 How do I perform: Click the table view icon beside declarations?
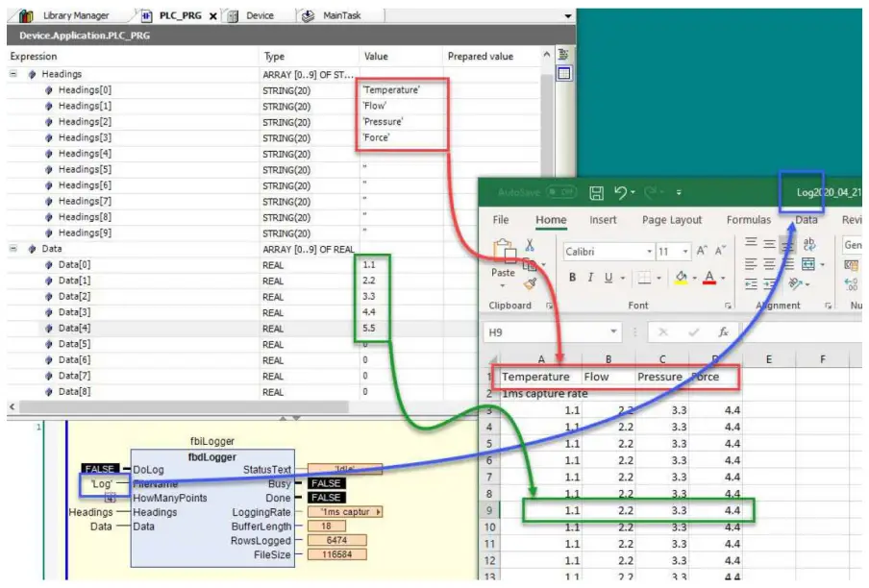(564, 73)
